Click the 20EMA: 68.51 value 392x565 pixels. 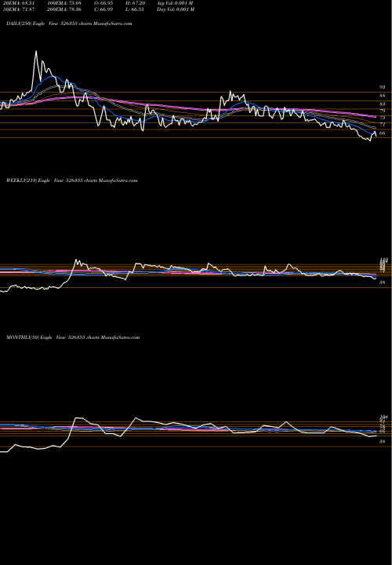coord(17,3)
